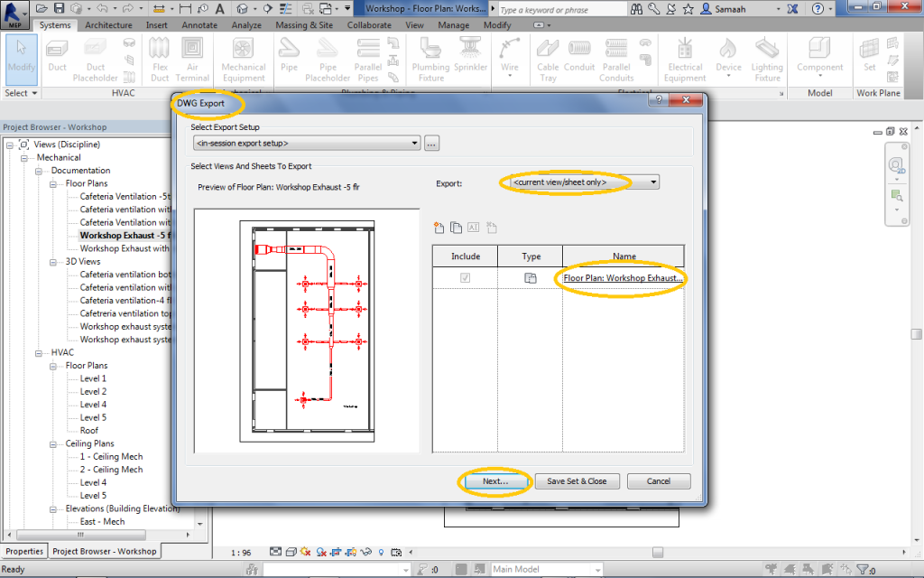The width and height of the screenshot is (924, 578).
Task: Click the Thin Lines icon
Action: point(286,8)
